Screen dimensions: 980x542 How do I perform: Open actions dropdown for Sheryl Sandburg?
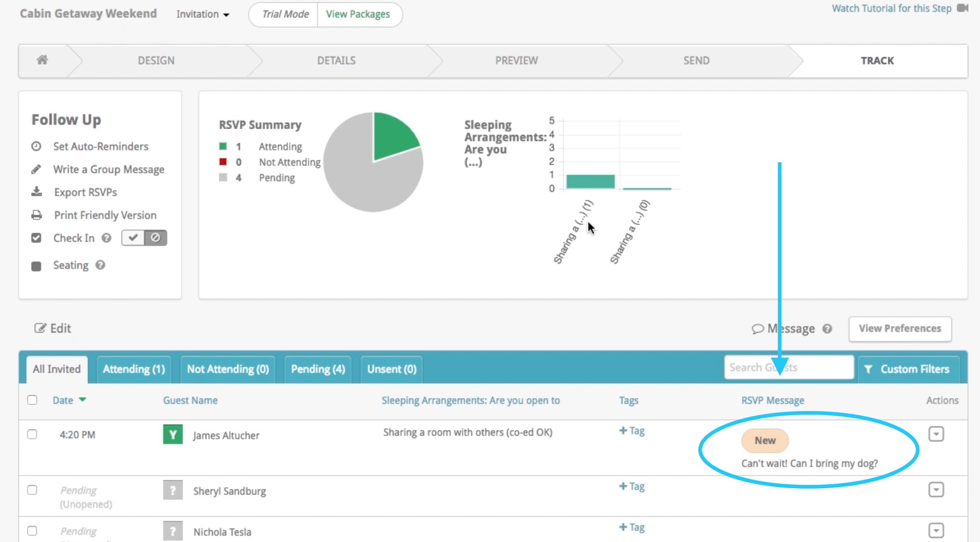(936, 490)
